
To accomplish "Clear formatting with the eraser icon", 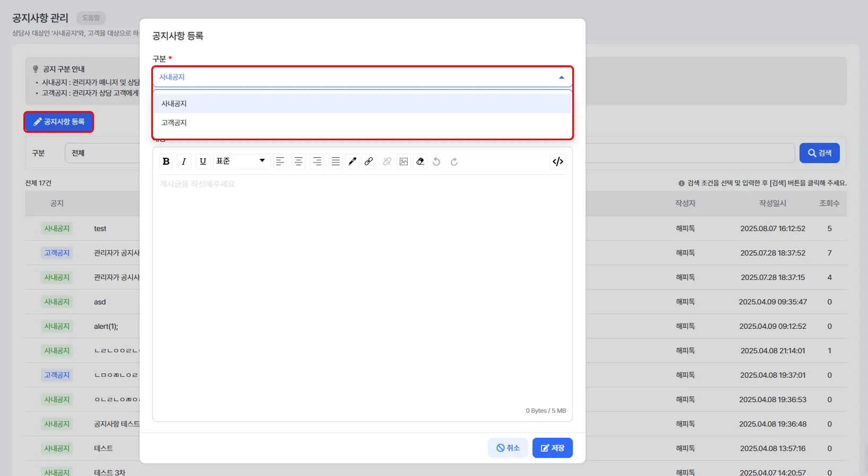I will point(420,161).
